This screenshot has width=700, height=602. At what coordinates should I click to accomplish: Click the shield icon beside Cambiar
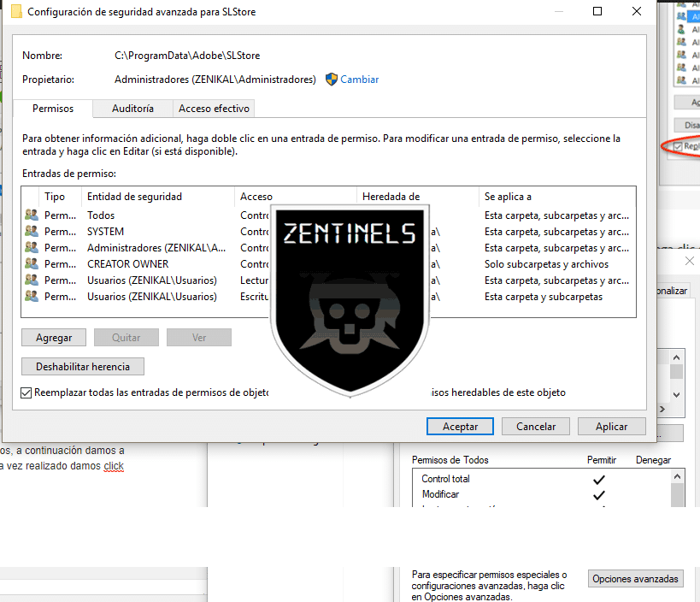332,80
